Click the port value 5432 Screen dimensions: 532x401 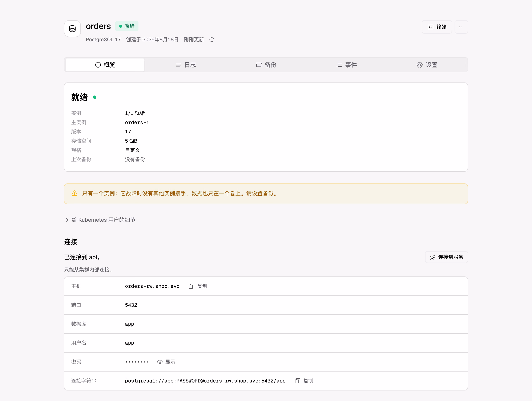131,305
